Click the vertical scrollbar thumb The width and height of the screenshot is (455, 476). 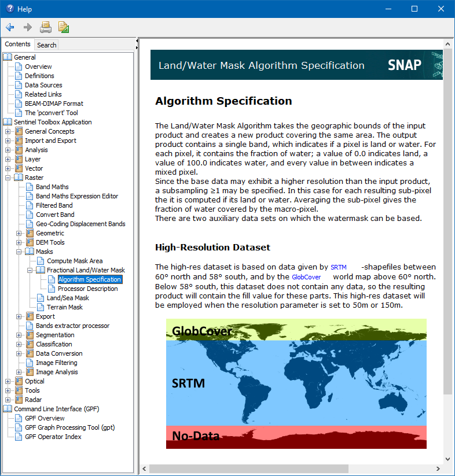[447, 222]
